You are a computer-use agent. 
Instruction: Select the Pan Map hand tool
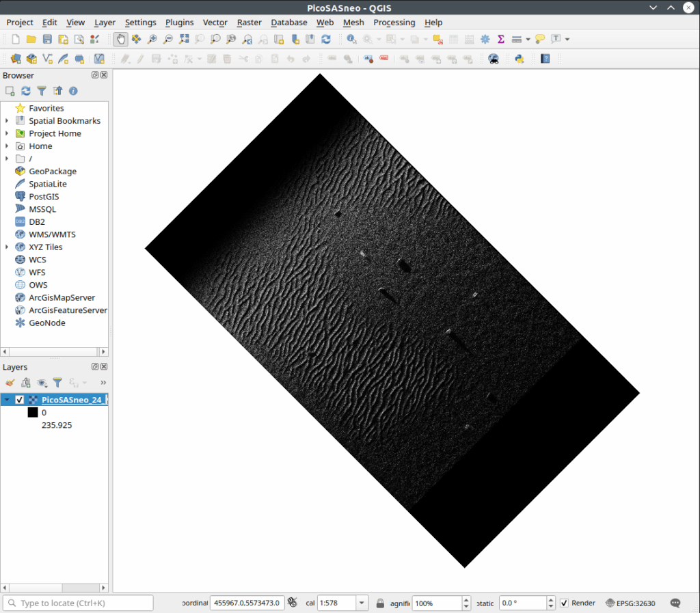point(120,39)
